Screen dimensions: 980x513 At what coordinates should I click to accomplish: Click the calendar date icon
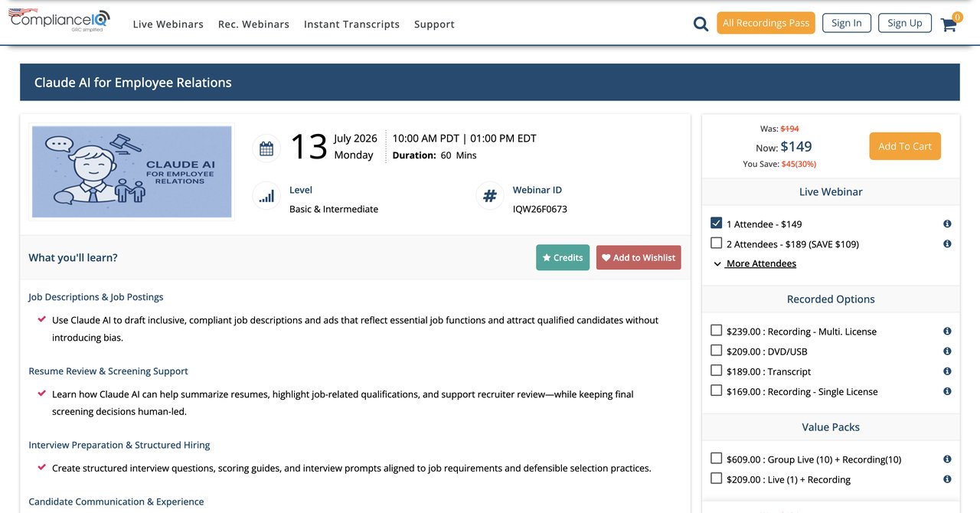266,149
